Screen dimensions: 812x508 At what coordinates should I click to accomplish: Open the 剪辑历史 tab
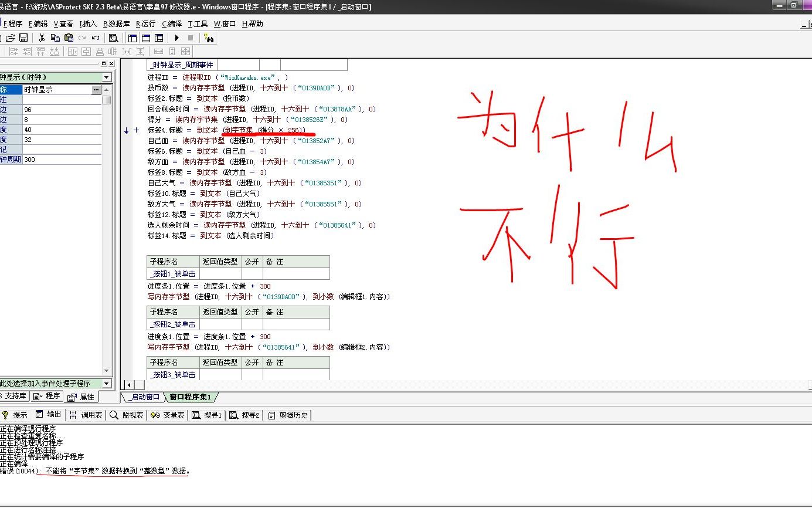click(x=288, y=415)
